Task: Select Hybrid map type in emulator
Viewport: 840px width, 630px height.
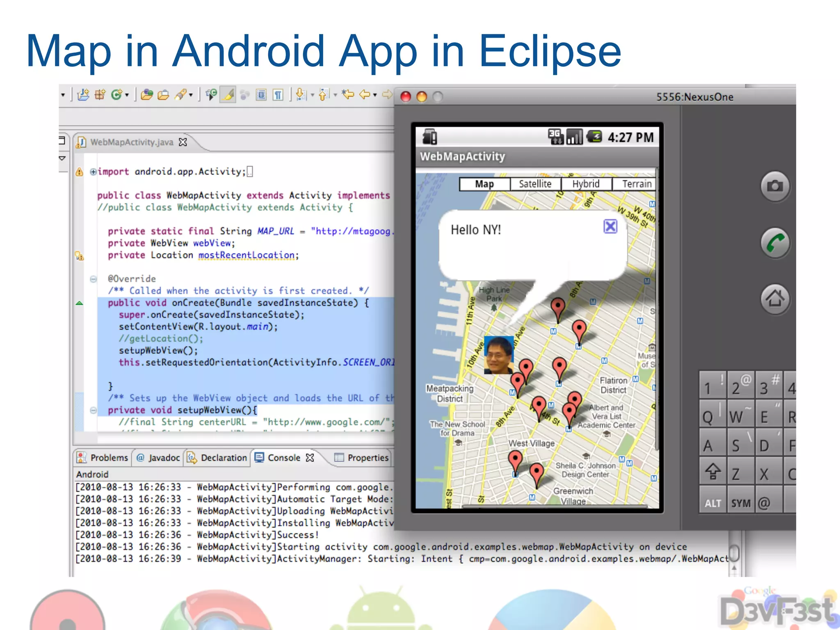Action: coord(586,184)
